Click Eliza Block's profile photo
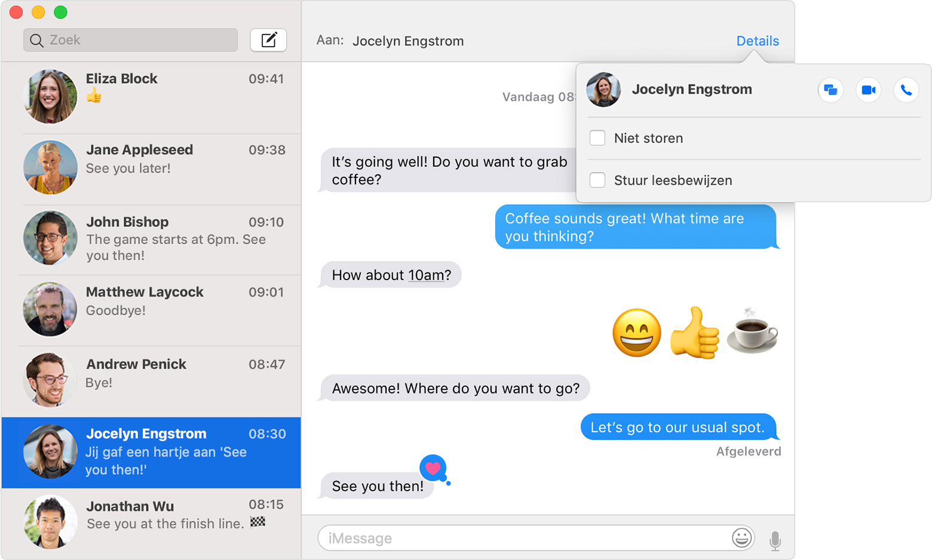This screenshot has width=932, height=560. [50, 96]
